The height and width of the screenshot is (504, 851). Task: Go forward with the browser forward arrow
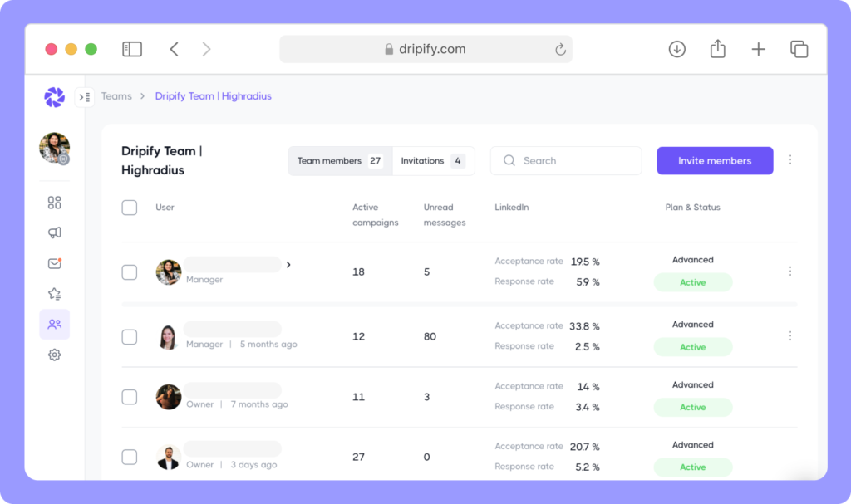point(206,49)
